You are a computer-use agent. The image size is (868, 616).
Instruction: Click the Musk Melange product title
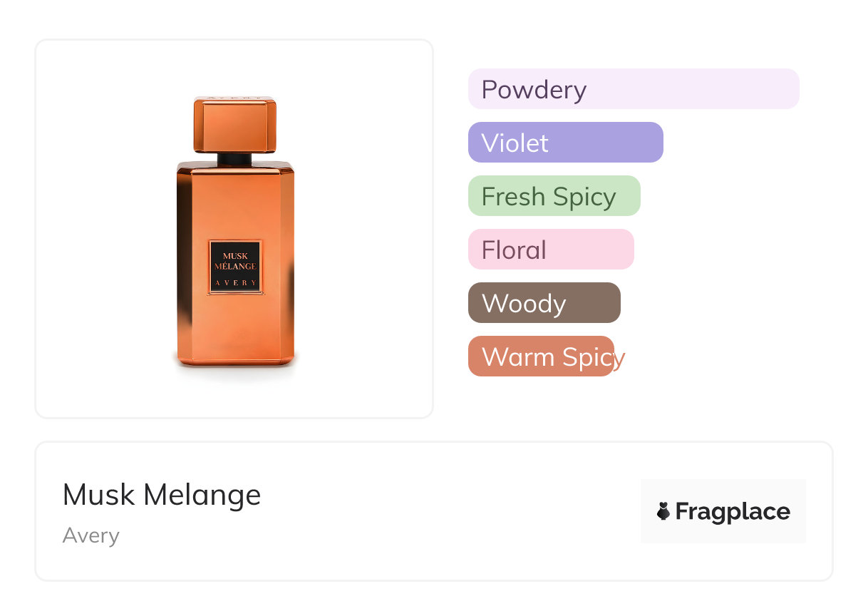[x=162, y=495]
